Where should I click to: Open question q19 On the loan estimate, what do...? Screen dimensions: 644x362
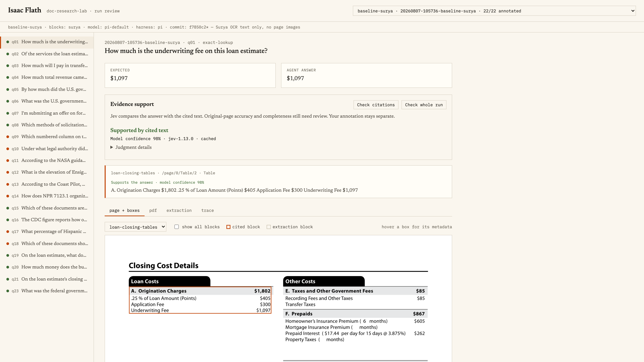(47, 255)
